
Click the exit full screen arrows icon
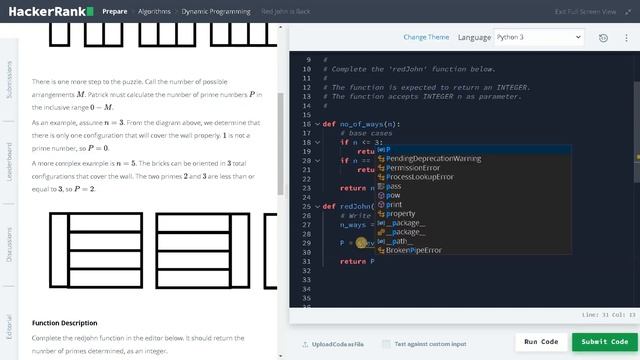coord(628,12)
